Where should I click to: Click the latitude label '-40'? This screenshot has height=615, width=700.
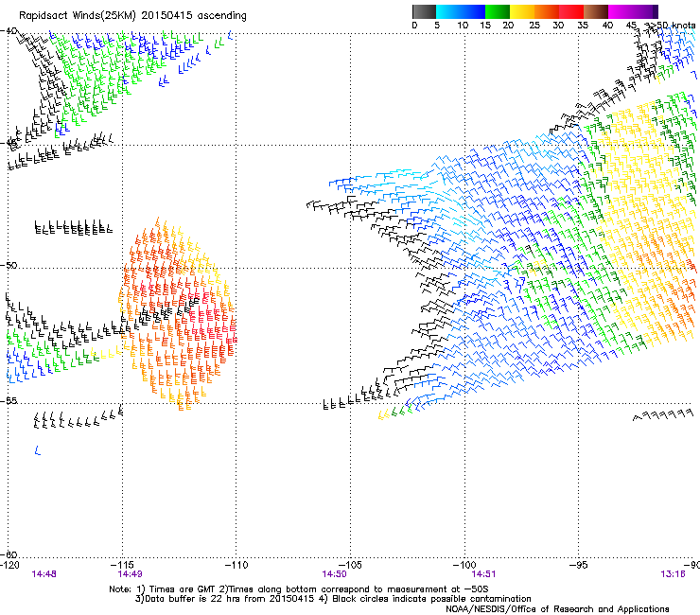click(x=9, y=30)
